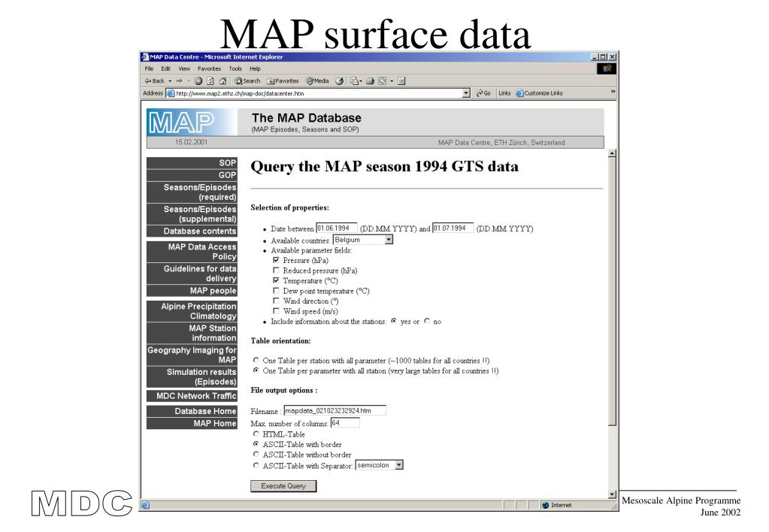This screenshot has width=769, height=532.
Task: Click the Discuss icon at the toolbar end
Action: click(401, 81)
